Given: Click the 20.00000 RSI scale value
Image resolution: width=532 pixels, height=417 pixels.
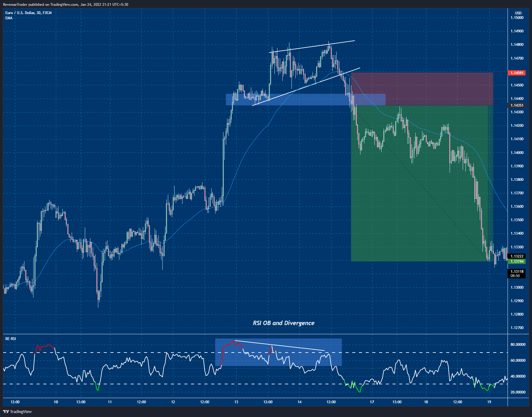Looking at the screenshot, I should pos(518,392).
